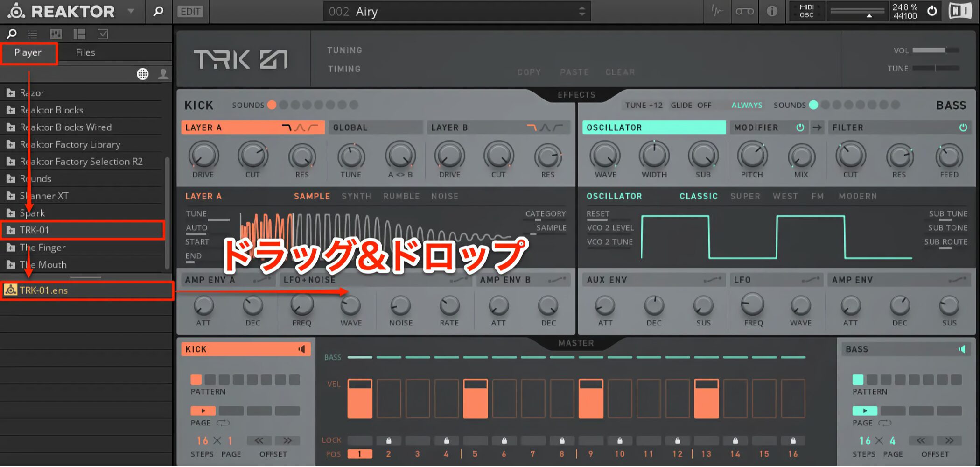The height and width of the screenshot is (467, 980).
Task: Click the oscillator WAVE knob
Action: tap(605, 156)
